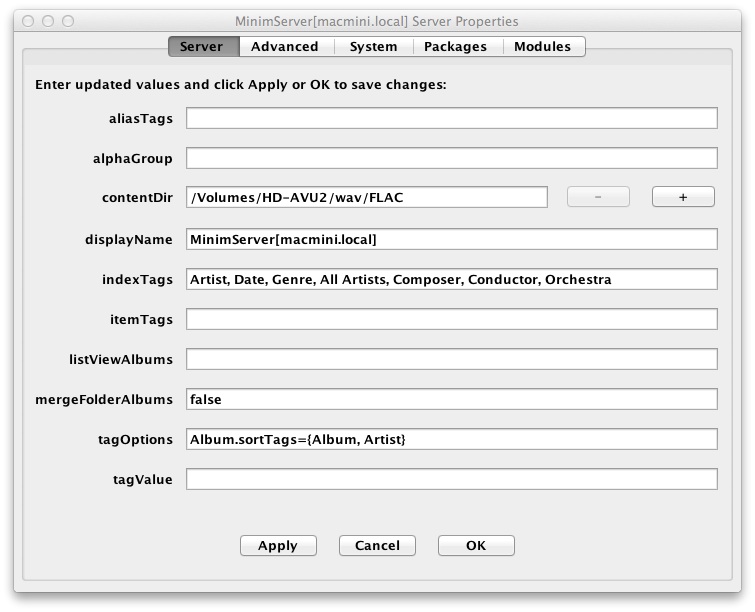Click the indexTags field listing Artist, Date
The image size is (755, 612).
[452, 279]
